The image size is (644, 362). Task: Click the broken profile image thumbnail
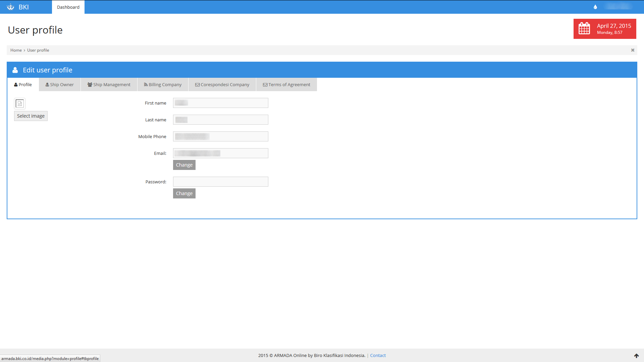[x=20, y=104]
